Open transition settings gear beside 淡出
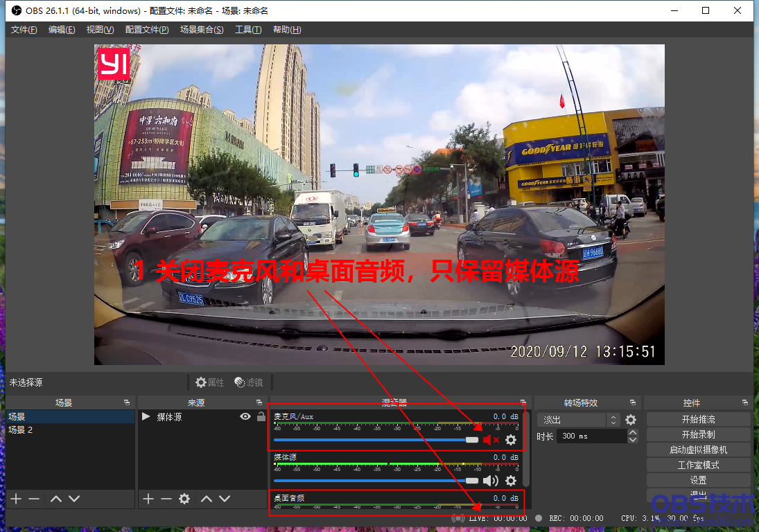 click(x=631, y=420)
